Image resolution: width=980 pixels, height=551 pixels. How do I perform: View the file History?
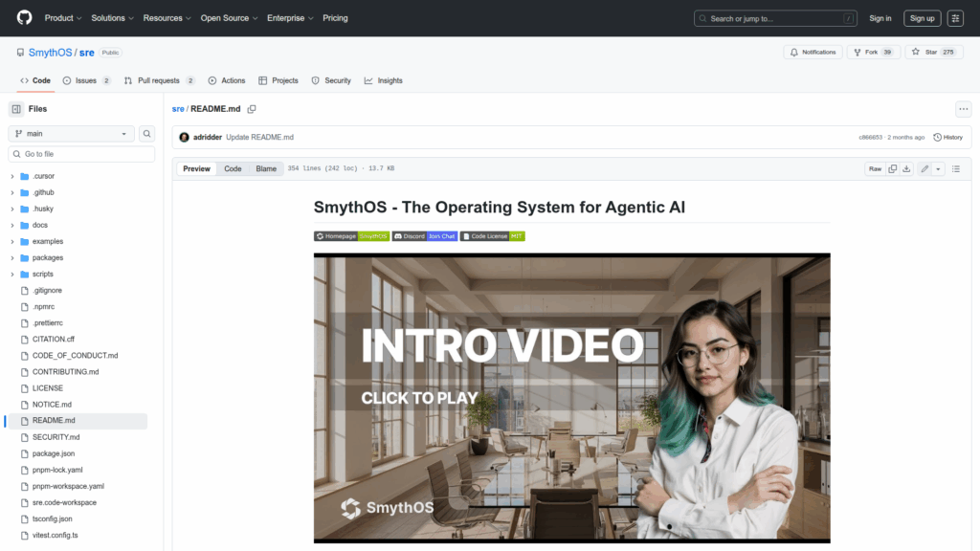click(x=948, y=138)
